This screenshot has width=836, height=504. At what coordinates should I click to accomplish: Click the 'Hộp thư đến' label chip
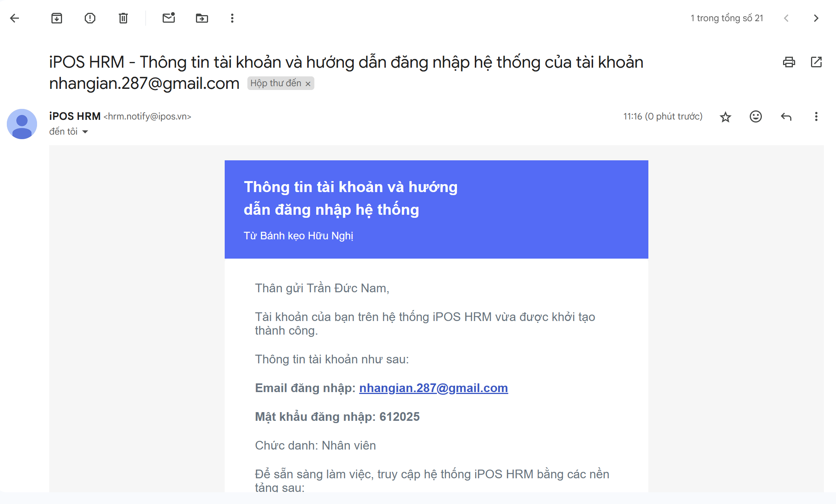pyautogui.click(x=276, y=83)
